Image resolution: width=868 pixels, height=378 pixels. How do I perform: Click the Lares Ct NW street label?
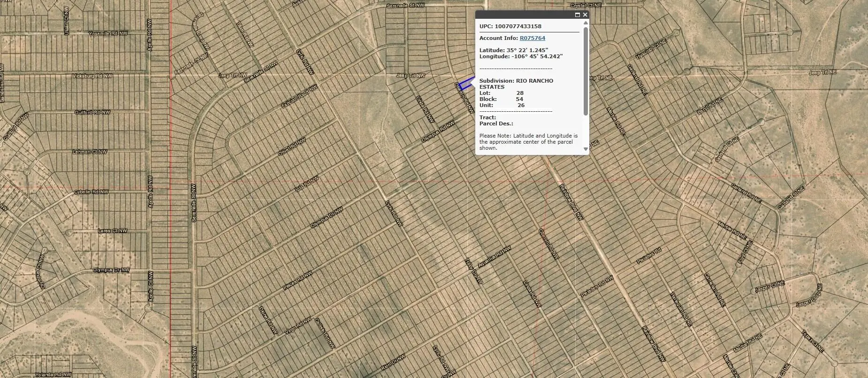click(112, 231)
